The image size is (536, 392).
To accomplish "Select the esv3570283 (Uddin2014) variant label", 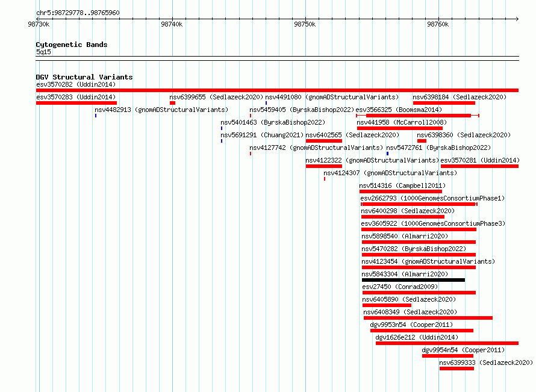I will (76, 97).
